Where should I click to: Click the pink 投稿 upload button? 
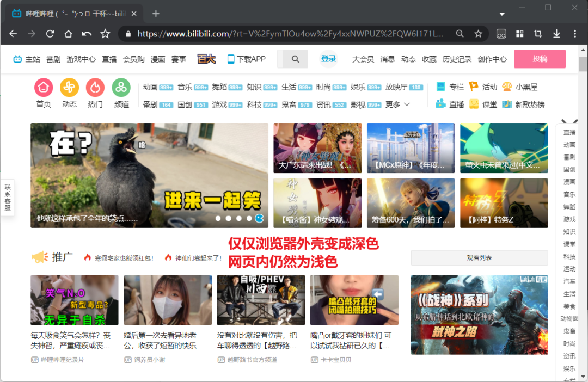[x=540, y=59]
